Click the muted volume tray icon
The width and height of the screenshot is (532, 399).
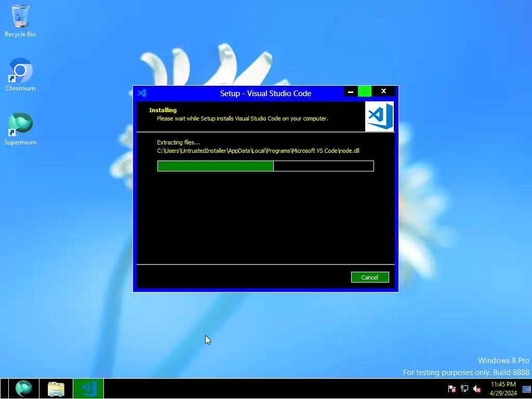(x=477, y=389)
